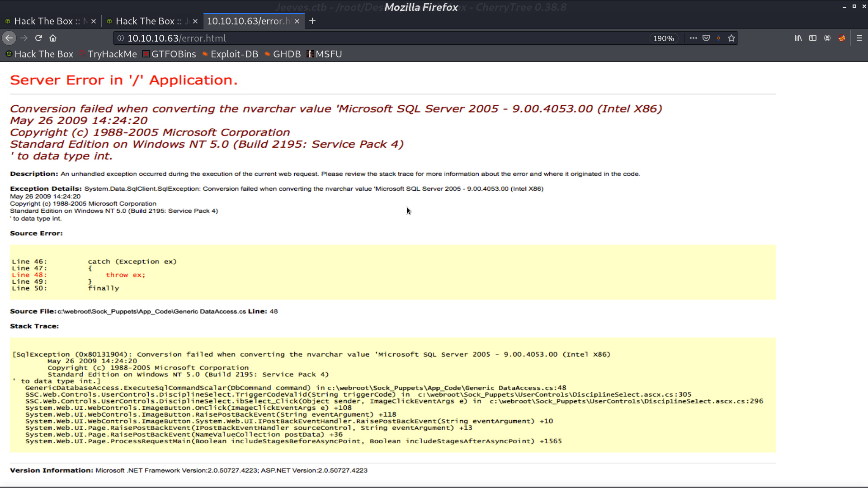Image resolution: width=868 pixels, height=488 pixels.
Task: Open the TryHackMe bookmark
Action: [x=108, y=54]
